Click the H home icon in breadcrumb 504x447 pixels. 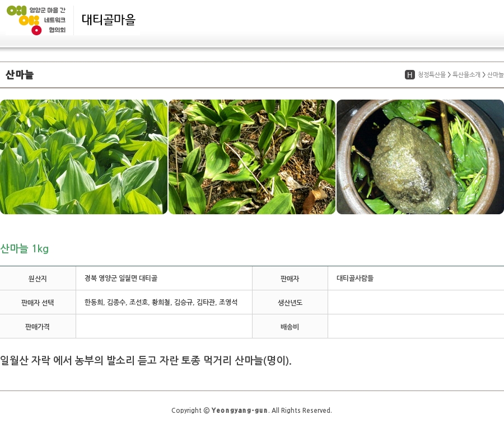pyautogui.click(x=409, y=75)
